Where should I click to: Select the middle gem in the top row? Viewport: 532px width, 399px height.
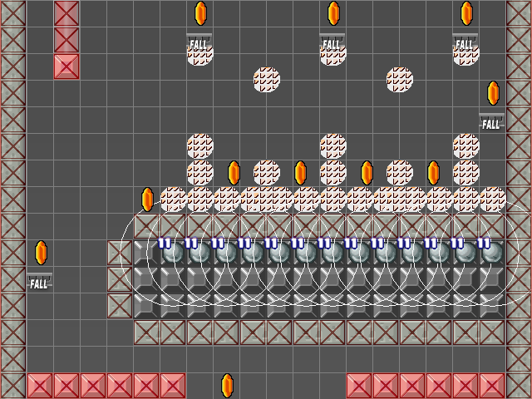(333, 13)
